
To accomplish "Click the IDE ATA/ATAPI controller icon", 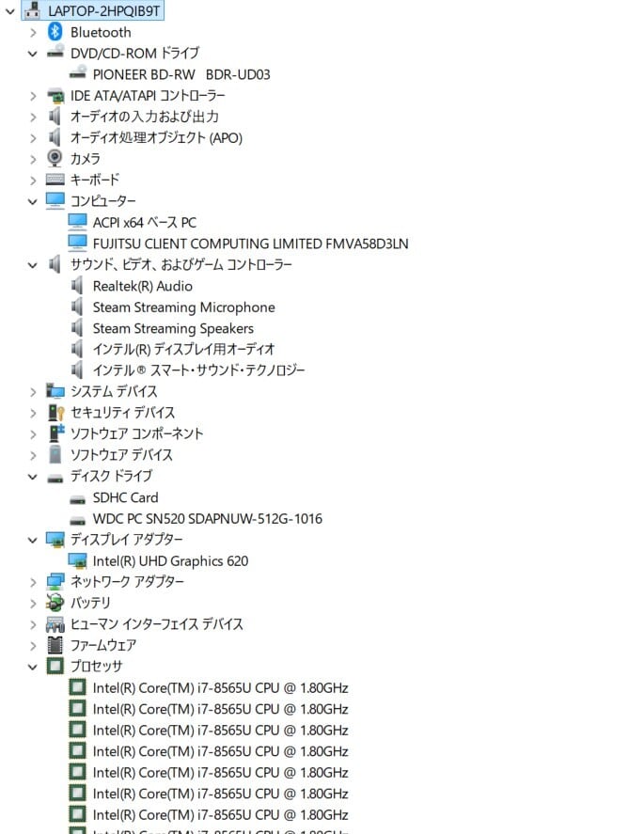I will pos(55,96).
